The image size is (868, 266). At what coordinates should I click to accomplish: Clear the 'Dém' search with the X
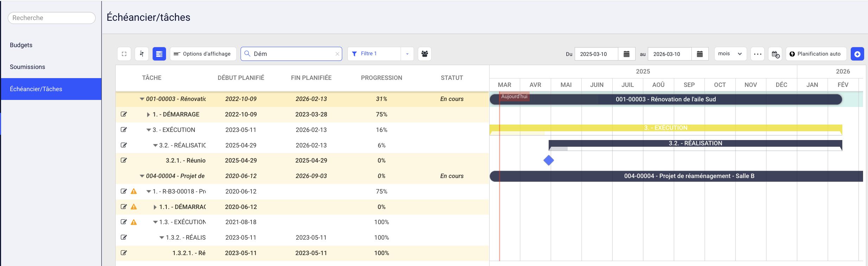pyautogui.click(x=337, y=54)
